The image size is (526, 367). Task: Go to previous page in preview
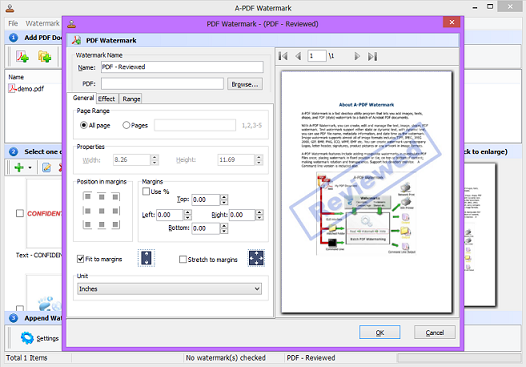298,56
